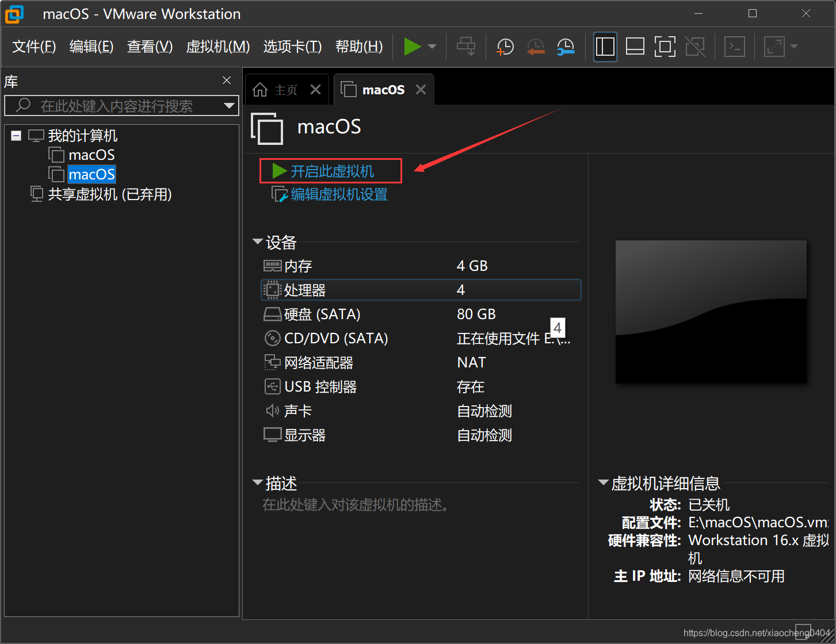The height and width of the screenshot is (644, 836).
Task: Click the 已关机 status value
Action: point(709,505)
